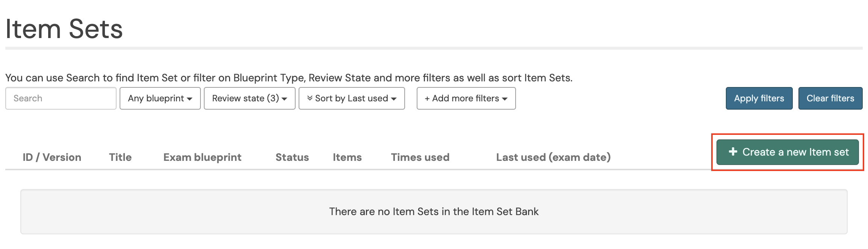
Task: Open the Sort by Last used dropdown
Action: [x=352, y=98]
